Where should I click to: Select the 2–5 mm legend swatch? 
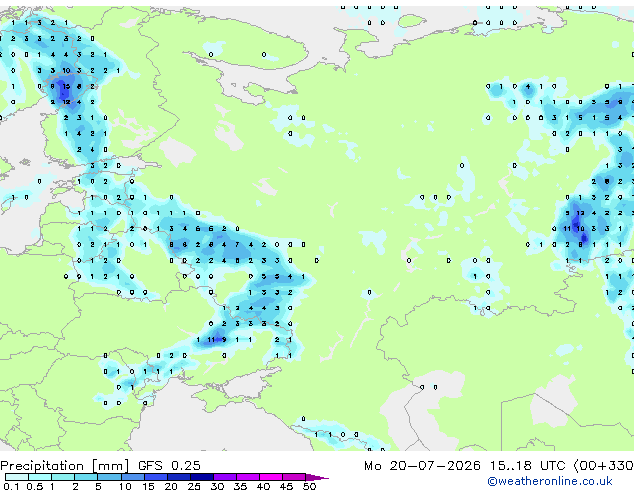coord(86,477)
